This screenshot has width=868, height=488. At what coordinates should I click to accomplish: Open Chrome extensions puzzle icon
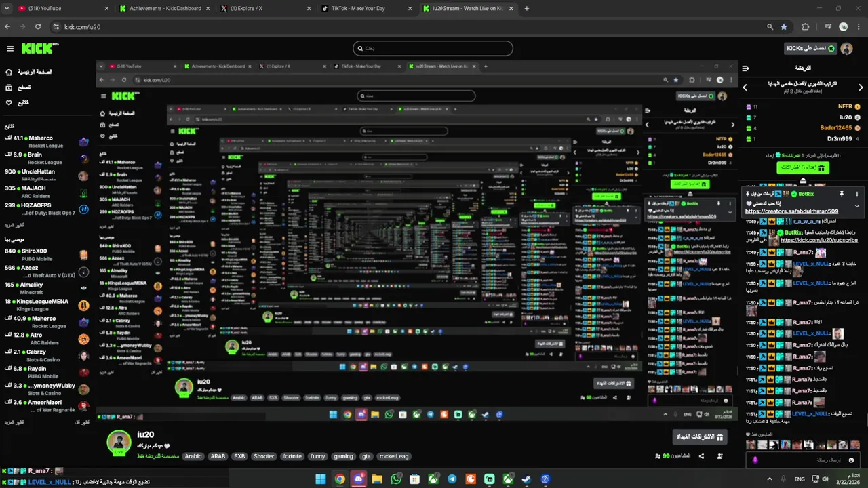(806, 27)
